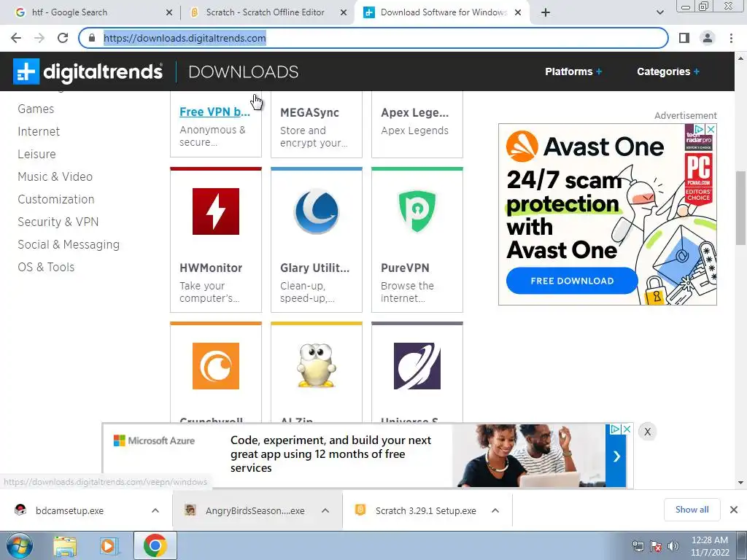Viewport: 747px width, 560px height.
Task: Click the Crunchyroll orange app icon
Action: (216, 366)
